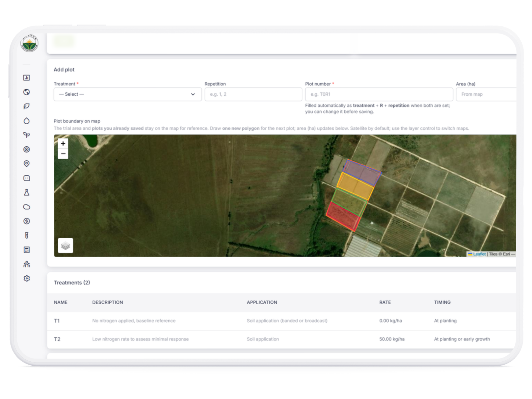Image resolution: width=532 pixels, height=399 pixels.
Task: Click the dollar coin finance icon
Action: coord(27,221)
